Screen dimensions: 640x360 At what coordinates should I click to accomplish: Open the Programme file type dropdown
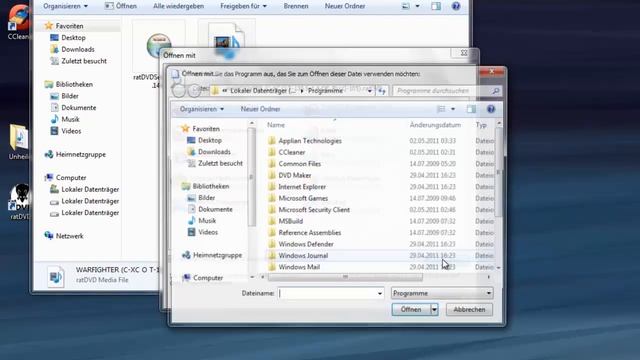[x=442, y=293]
